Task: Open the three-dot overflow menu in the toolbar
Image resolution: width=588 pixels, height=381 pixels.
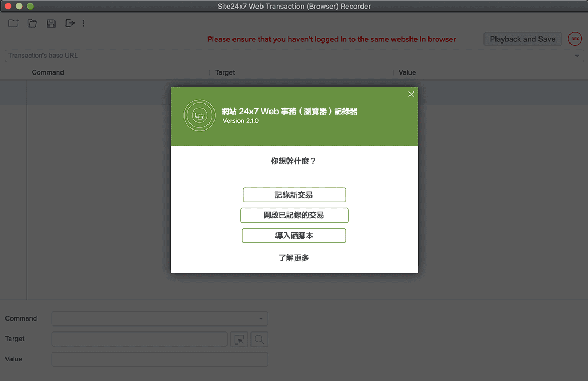Action: [x=83, y=23]
